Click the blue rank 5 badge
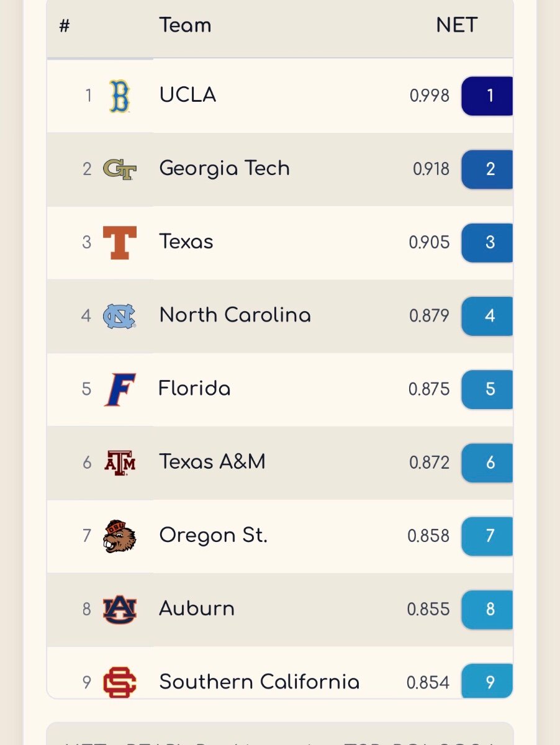This screenshot has width=560, height=745. (489, 389)
